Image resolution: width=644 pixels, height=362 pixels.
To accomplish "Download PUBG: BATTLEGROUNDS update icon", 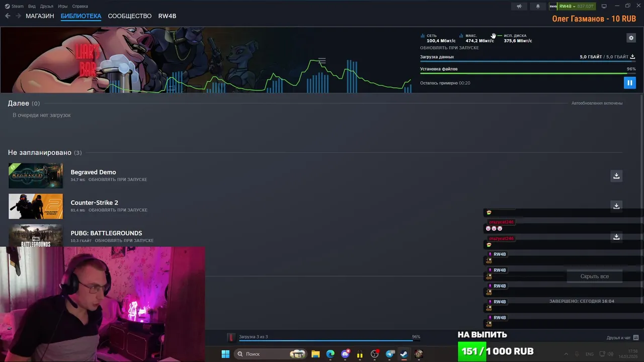I will coord(616,237).
